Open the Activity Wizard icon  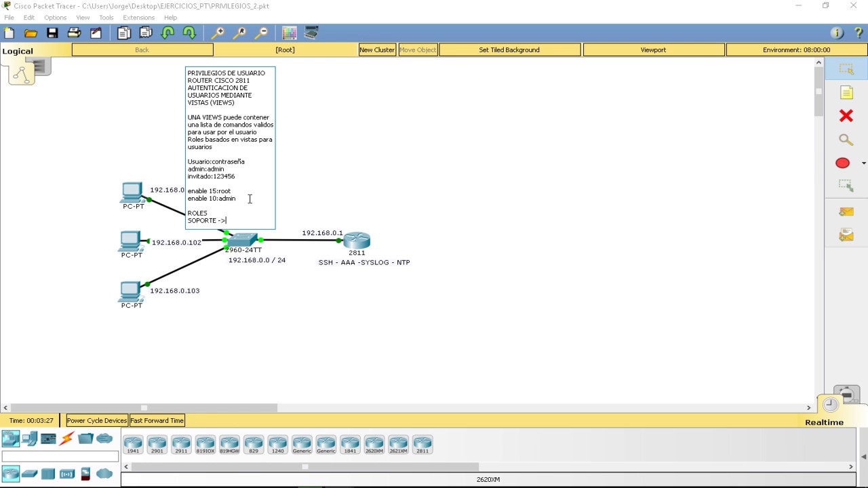[x=96, y=33]
